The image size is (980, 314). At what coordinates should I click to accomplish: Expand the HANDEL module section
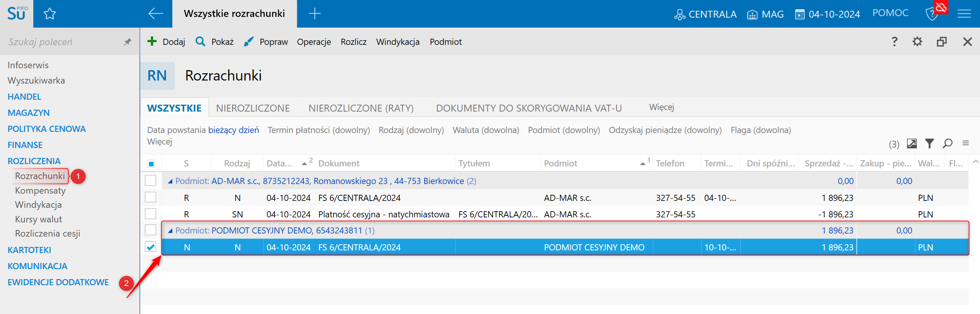tap(24, 97)
